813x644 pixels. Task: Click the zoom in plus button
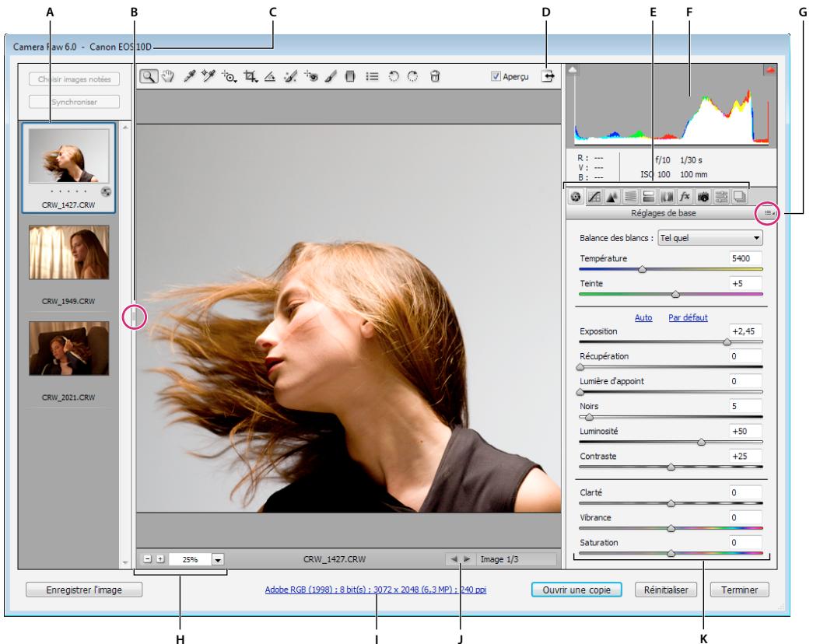coord(161,559)
